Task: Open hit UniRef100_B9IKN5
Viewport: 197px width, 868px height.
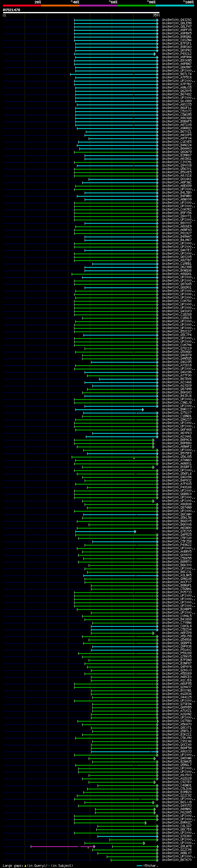Action: click(176, 60)
